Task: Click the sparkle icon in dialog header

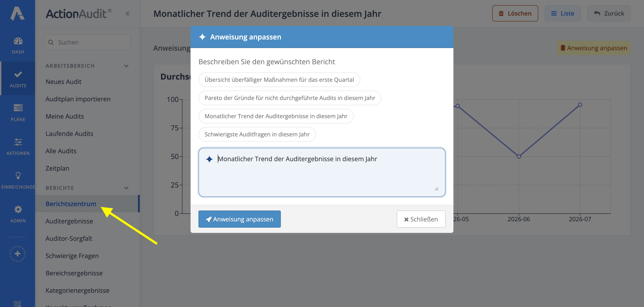Action: click(x=202, y=37)
